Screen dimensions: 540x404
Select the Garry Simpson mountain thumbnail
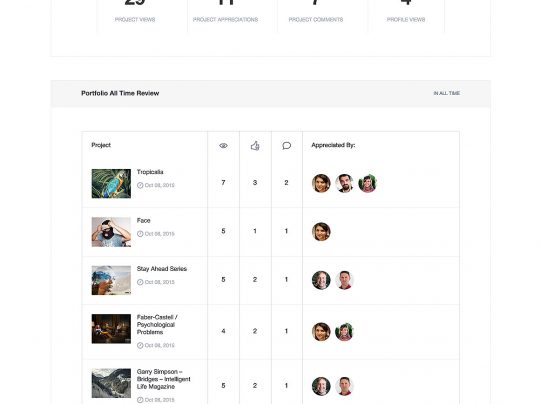[111, 383]
